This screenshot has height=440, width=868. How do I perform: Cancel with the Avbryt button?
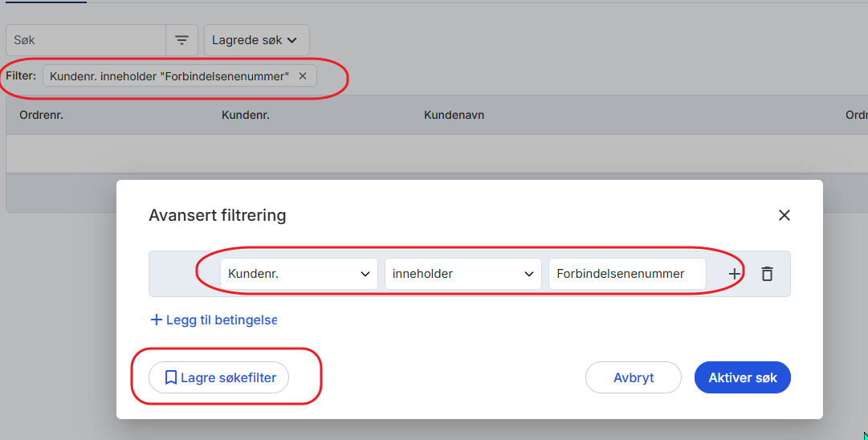point(633,377)
